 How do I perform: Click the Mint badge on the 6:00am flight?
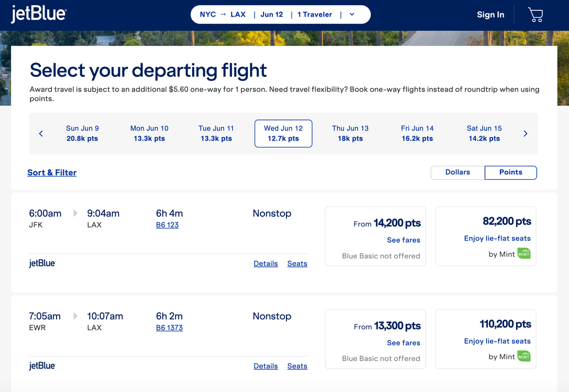[x=523, y=253]
